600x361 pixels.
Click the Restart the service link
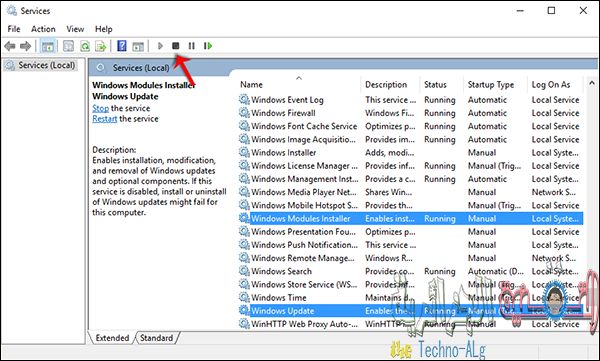(x=104, y=119)
